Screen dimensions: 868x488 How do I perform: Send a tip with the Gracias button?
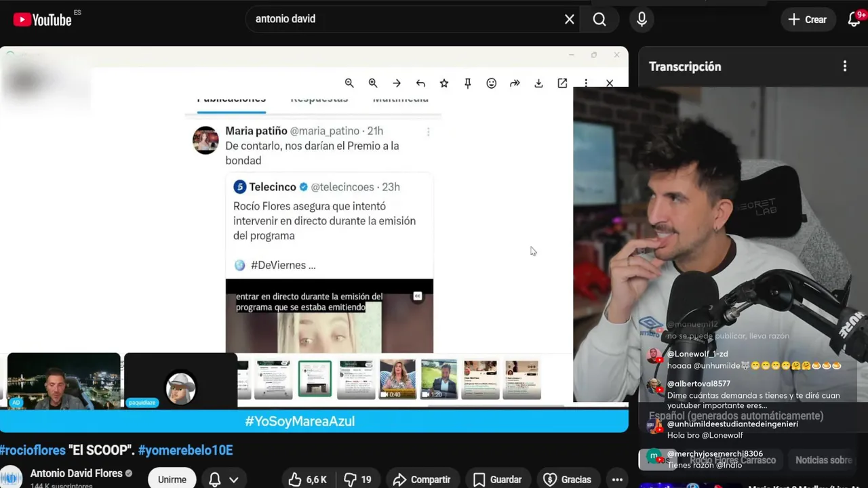tap(567, 480)
